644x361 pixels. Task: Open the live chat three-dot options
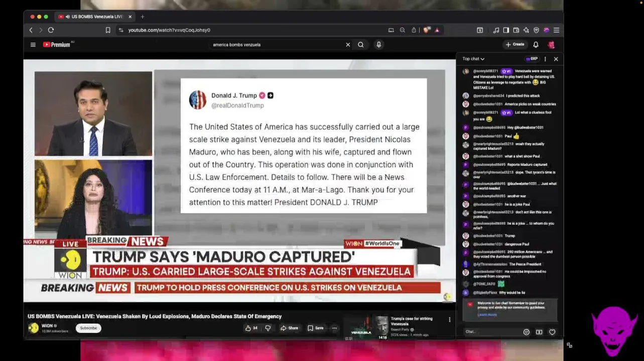point(545,59)
